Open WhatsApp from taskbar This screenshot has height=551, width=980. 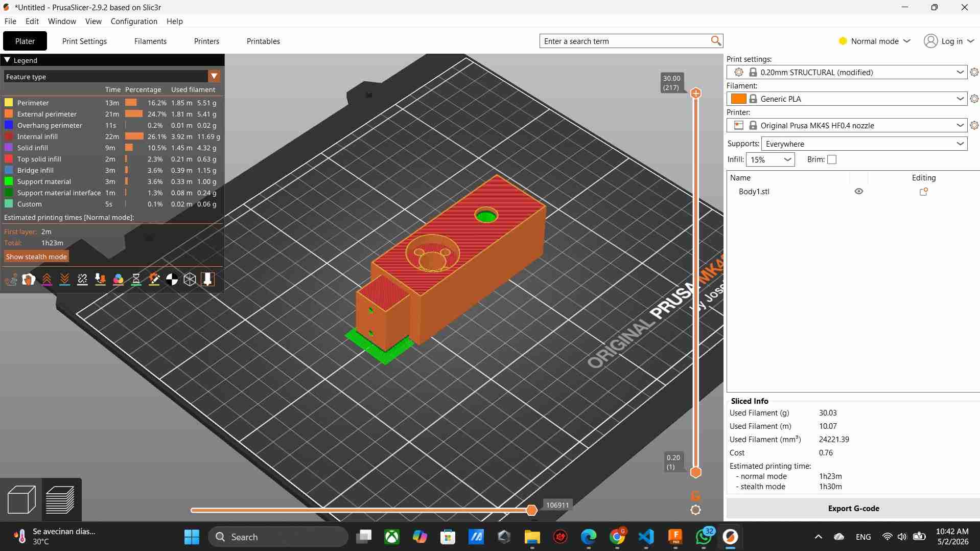pos(704,537)
